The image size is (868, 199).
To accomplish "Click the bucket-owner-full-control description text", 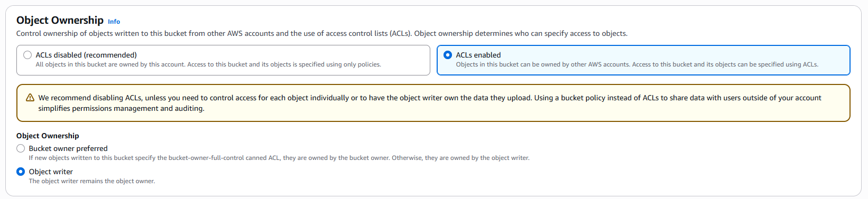I will point(279,158).
